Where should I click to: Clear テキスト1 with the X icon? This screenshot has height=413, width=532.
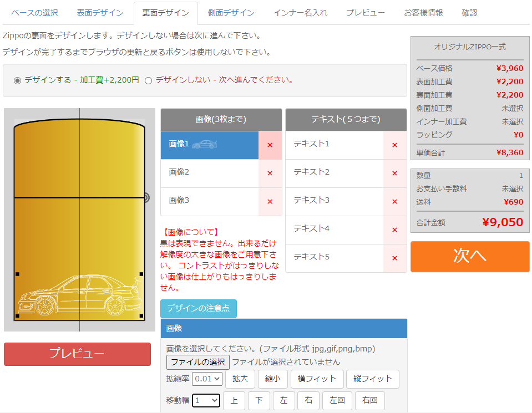[395, 145]
